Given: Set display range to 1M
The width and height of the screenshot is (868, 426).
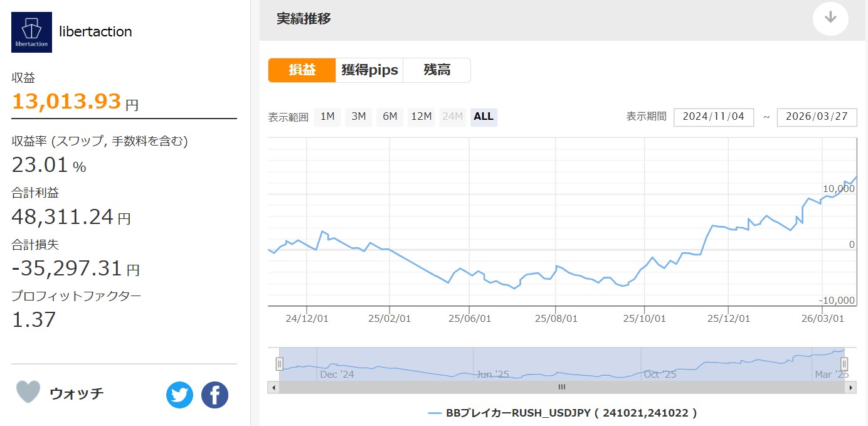Looking at the screenshot, I should coord(327,117).
